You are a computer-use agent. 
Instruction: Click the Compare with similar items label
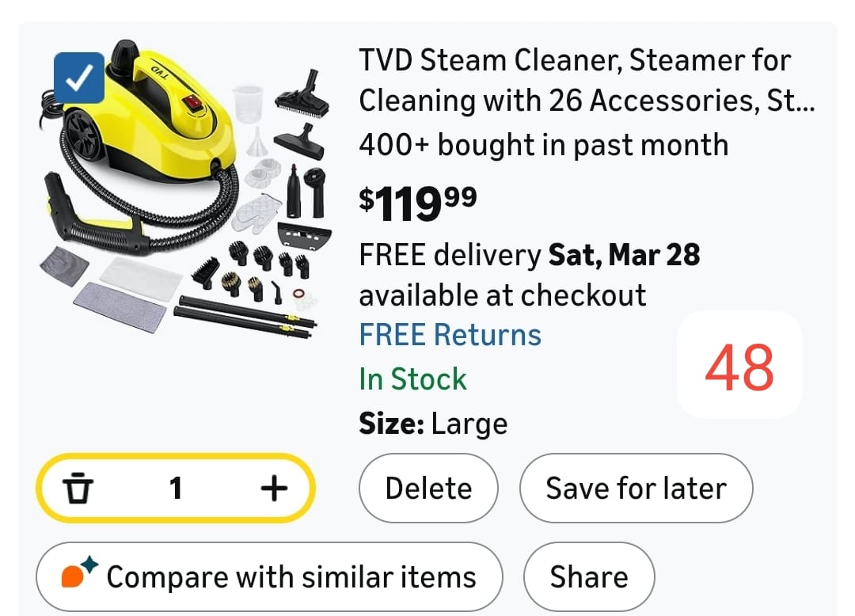291,576
